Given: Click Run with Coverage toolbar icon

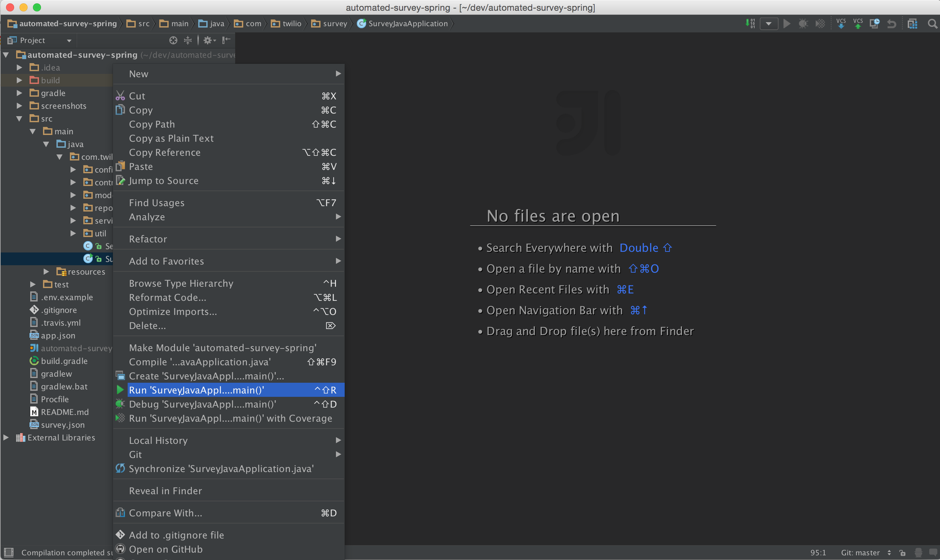Looking at the screenshot, I should tap(820, 24).
